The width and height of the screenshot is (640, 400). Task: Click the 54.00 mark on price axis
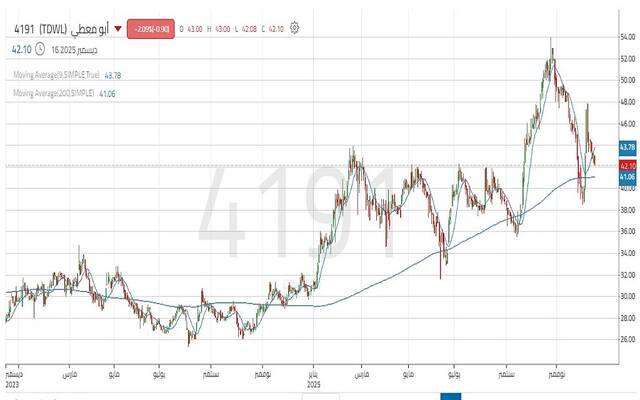pyautogui.click(x=627, y=37)
